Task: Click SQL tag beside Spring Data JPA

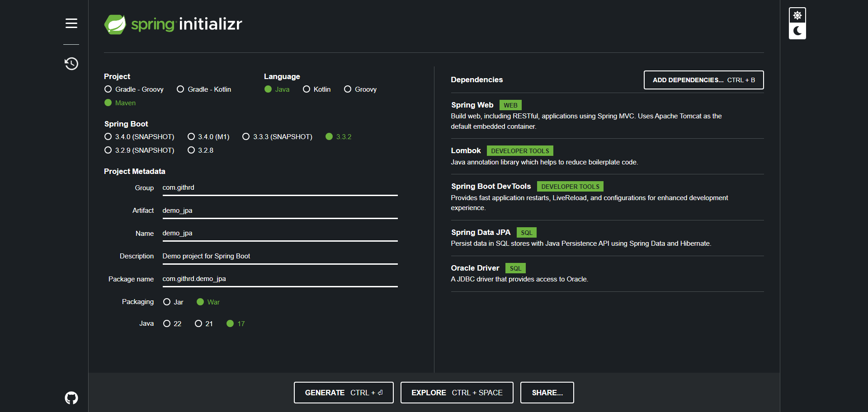Action: point(526,233)
